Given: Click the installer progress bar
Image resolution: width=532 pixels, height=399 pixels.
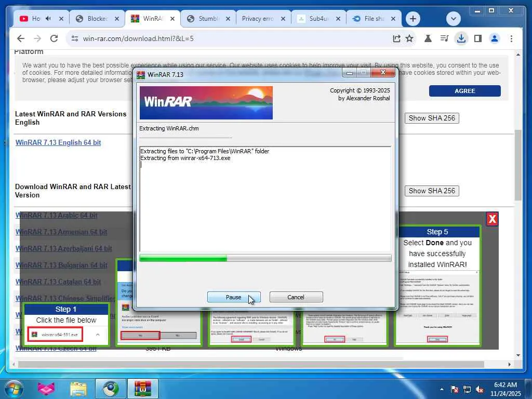Looking at the screenshot, I should (265, 258).
